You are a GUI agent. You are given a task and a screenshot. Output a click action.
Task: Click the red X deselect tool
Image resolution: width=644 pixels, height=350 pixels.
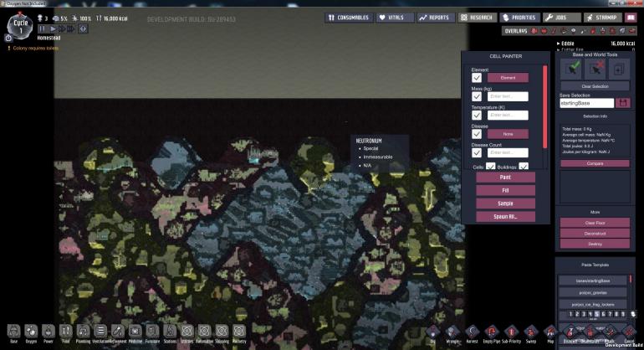[x=594, y=69]
